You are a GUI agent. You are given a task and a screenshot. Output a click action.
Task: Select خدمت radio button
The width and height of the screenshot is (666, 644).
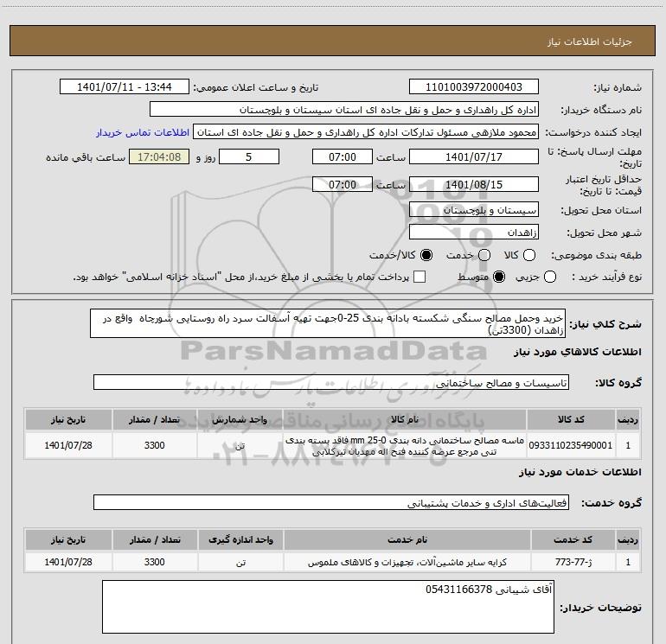pyautogui.click(x=484, y=255)
